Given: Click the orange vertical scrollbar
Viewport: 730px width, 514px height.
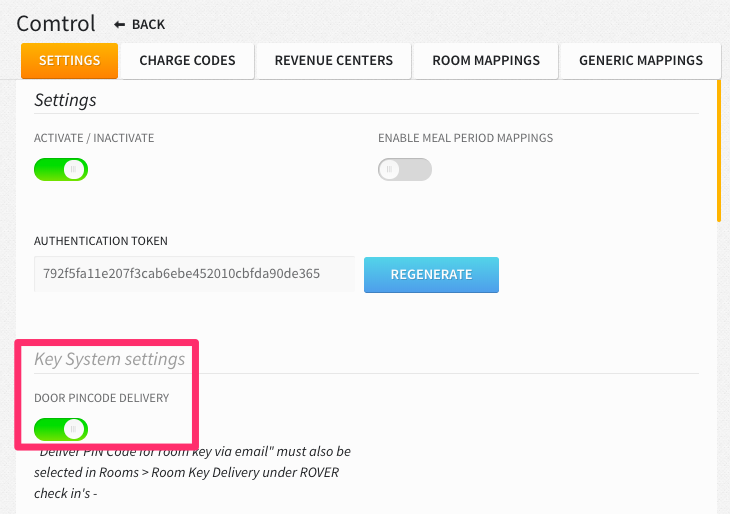Looking at the screenshot, I should point(719,150).
